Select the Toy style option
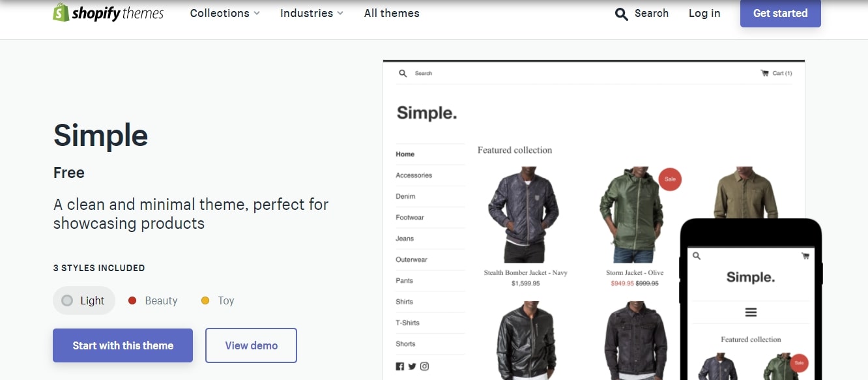The image size is (868, 380). point(218,300)
